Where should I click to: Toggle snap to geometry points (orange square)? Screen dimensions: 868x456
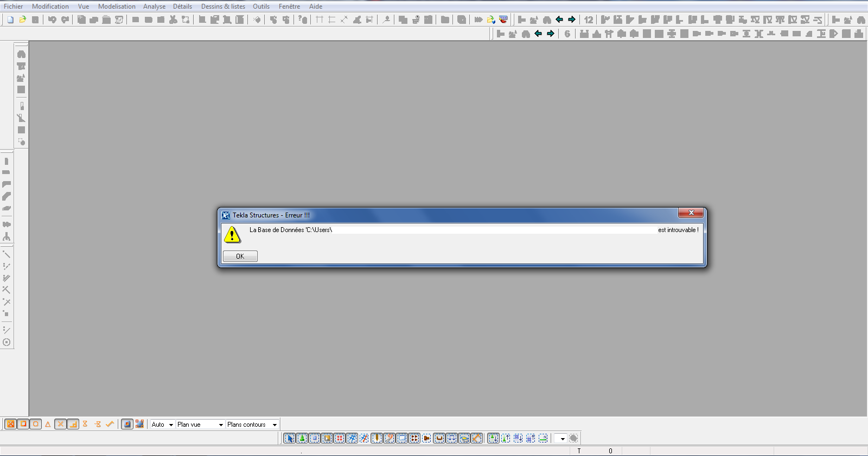pos(23,424)
